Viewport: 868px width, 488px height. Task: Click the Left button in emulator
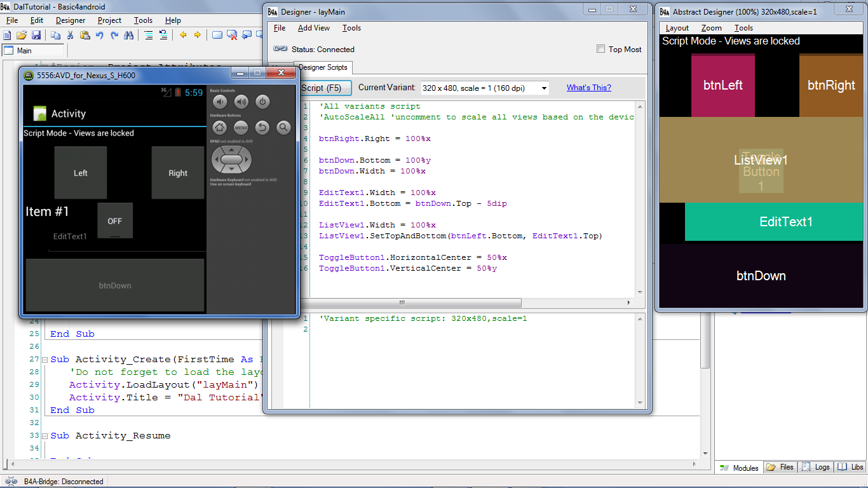click(x=81, y=173)
